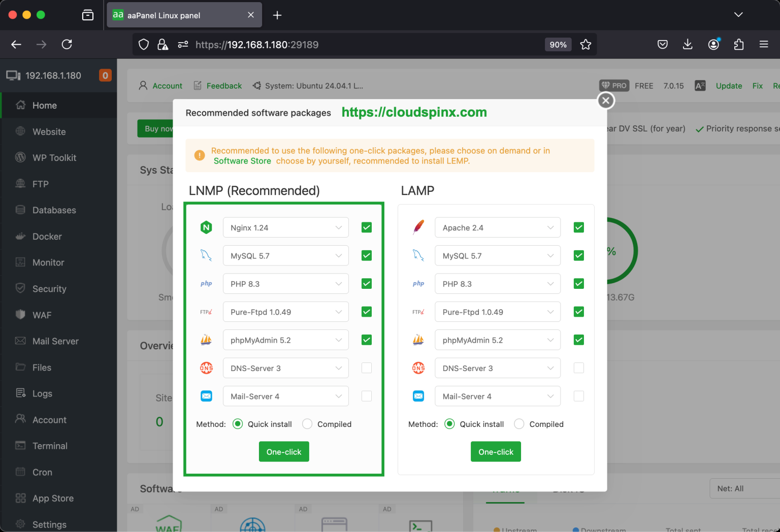This screenshot has height=532, width=780.
Task: Uncheck phpMyAdmin 5.2 in the LNMP package list
Action: pyautogui.click(x=366, y=340)
